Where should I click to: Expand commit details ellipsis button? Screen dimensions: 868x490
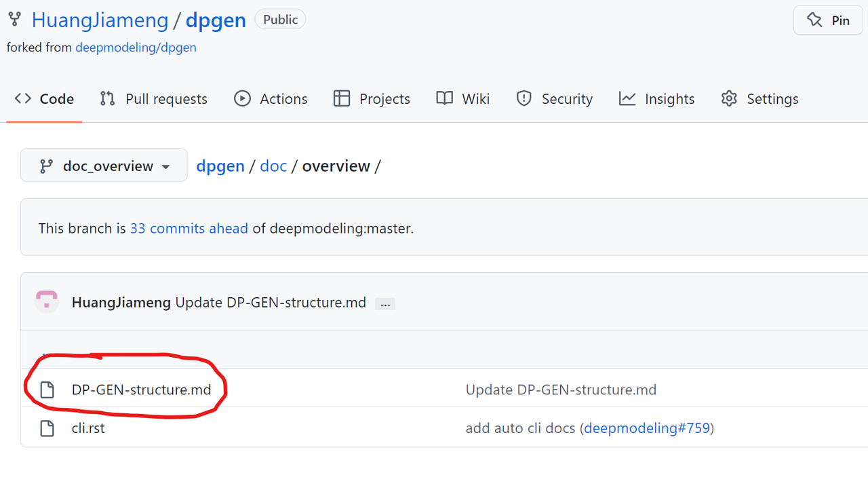click(x=385, y=304)
